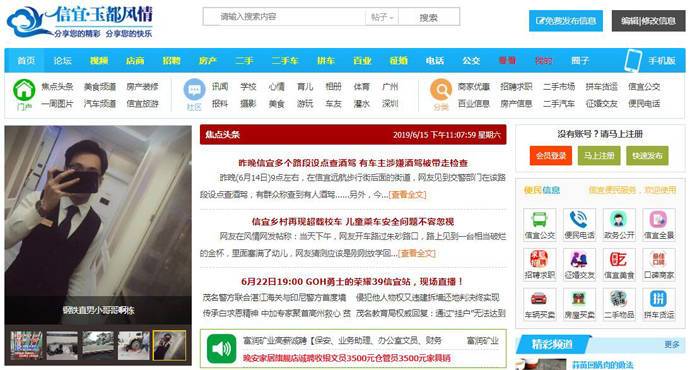The image size is (690, 370).
Task: Click the mobile phone icon for 手机版
Action: (633, 61)
